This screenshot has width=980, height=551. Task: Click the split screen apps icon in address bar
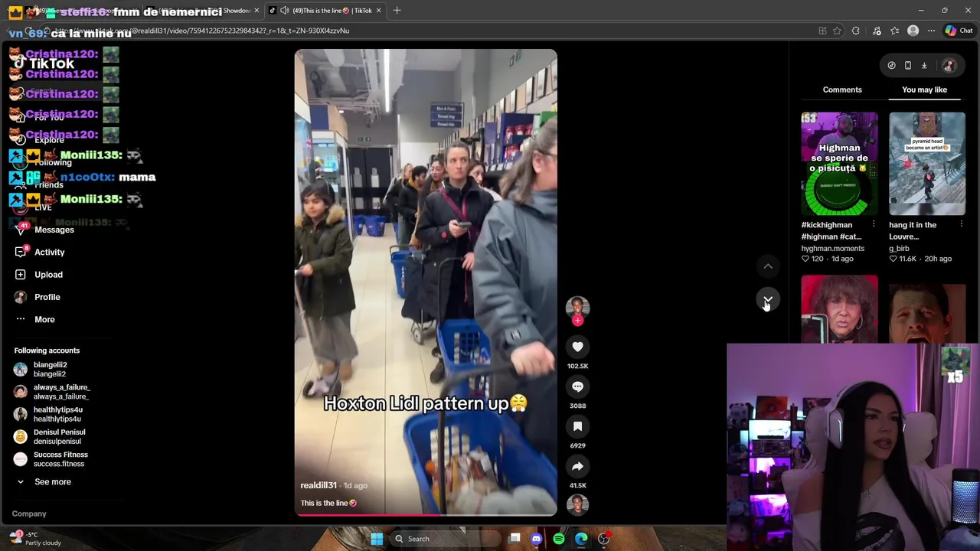tap(822, 31)
